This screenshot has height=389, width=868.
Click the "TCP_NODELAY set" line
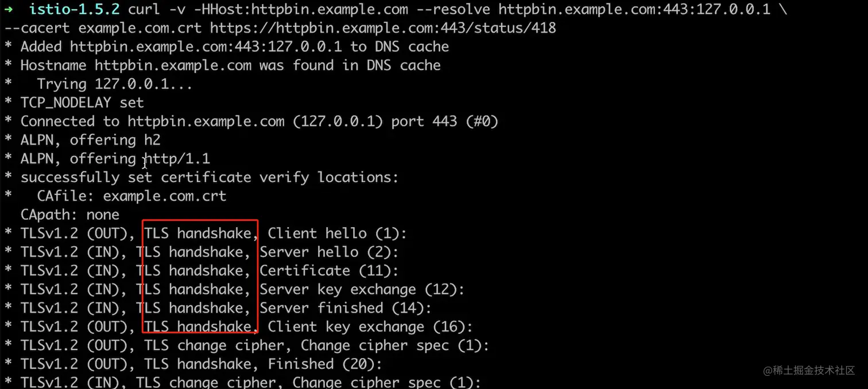click(82, 103)
